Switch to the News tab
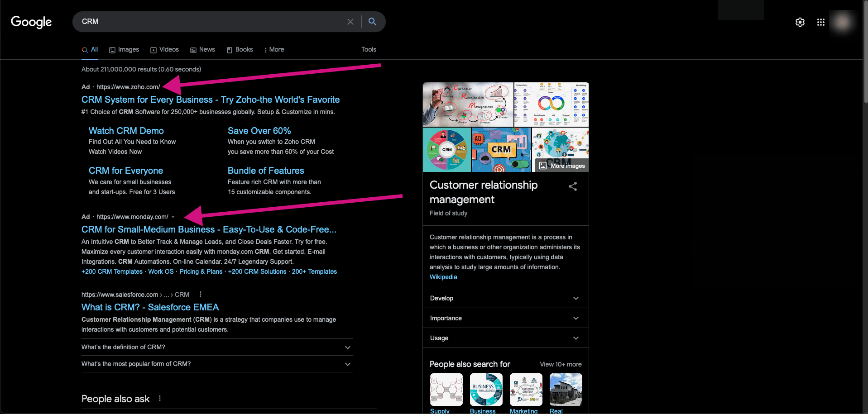 coord(203,50)
